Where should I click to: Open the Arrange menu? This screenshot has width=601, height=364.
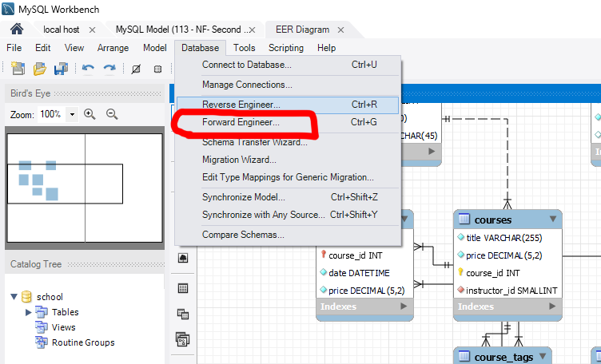(x=113, y=48)
